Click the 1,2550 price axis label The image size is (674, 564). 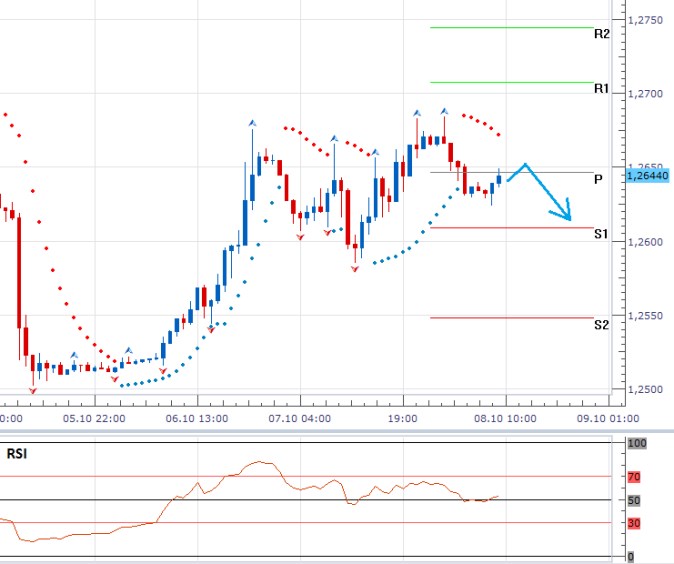tap(645, 316)
